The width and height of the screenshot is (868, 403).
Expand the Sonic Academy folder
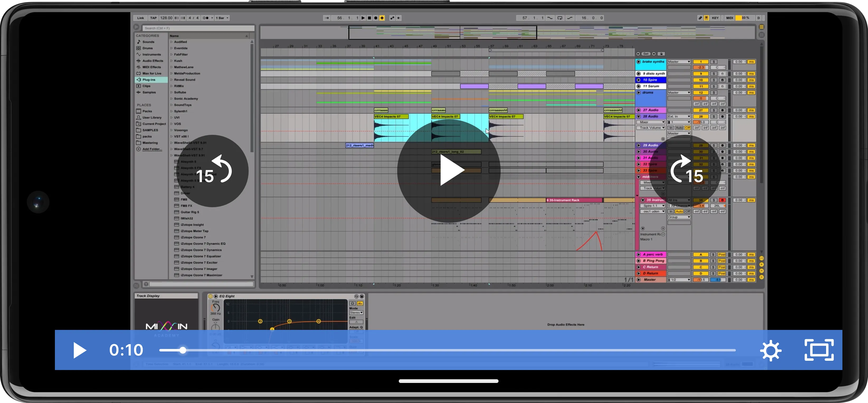pyautogui.click(x=172, y=99)
